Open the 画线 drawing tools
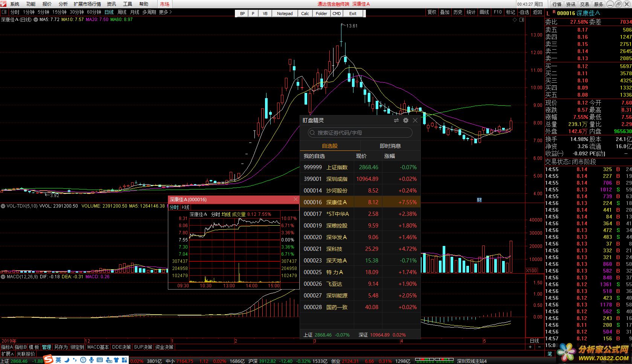632x364 pixels. click(484, 12)
